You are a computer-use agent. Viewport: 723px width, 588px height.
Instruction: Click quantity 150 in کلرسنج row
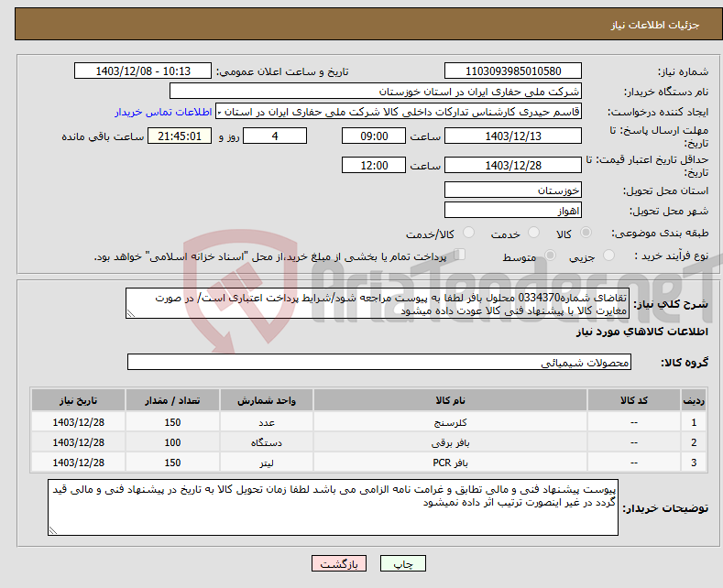(x=172, y=422)
